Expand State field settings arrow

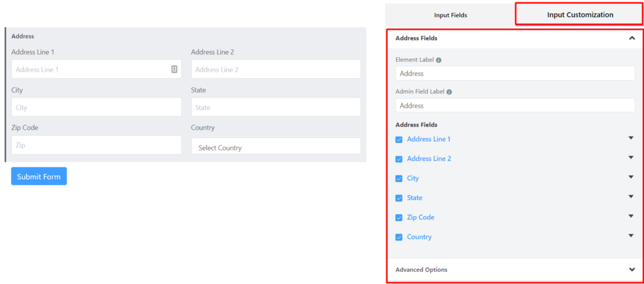[x=631, y=196]
